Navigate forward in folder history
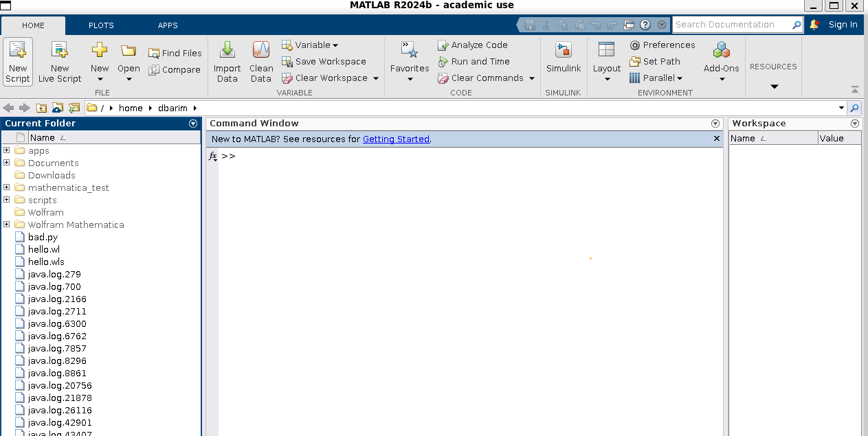 pos(25,108)
